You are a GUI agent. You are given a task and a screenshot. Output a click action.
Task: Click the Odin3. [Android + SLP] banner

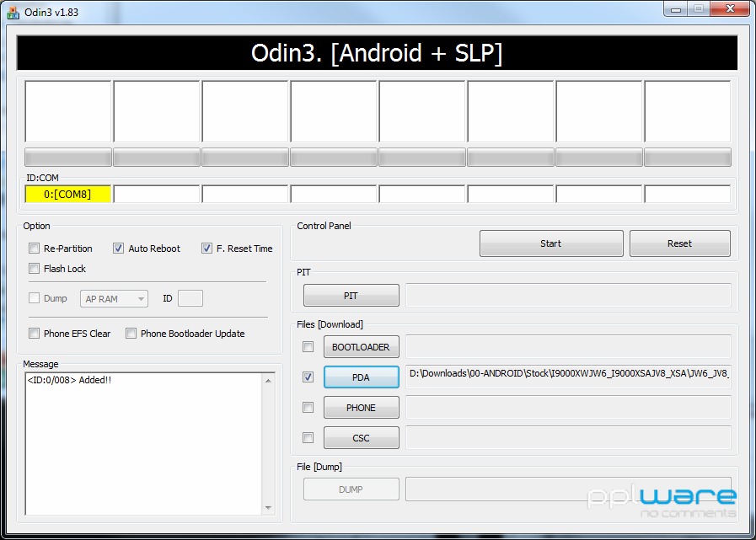[377, 53]
